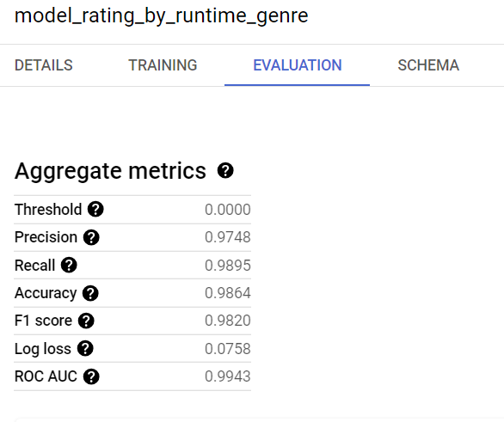Click the ROC AUC value 0.9943

[x=228, y=376]
